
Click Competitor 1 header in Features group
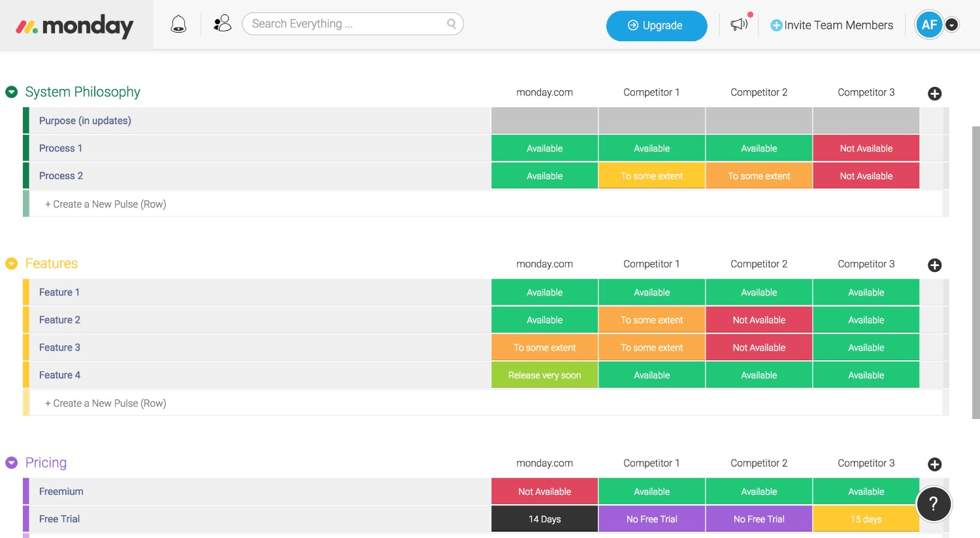pos(652,264)
